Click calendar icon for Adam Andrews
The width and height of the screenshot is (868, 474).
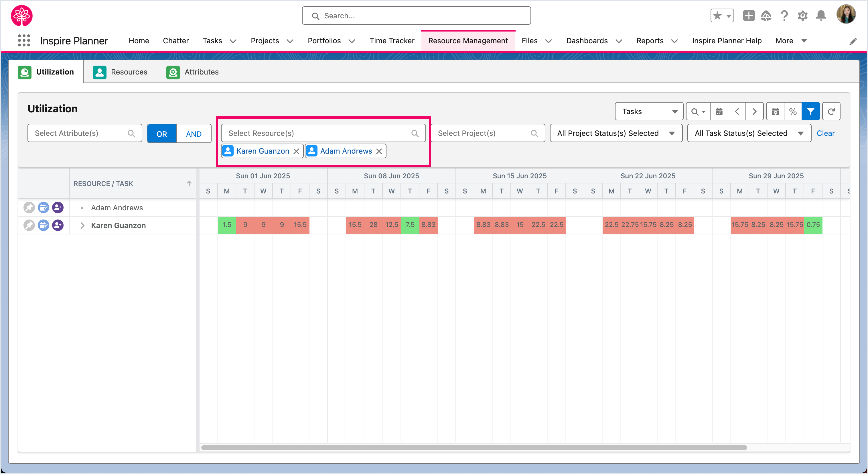tap(44, 207)
